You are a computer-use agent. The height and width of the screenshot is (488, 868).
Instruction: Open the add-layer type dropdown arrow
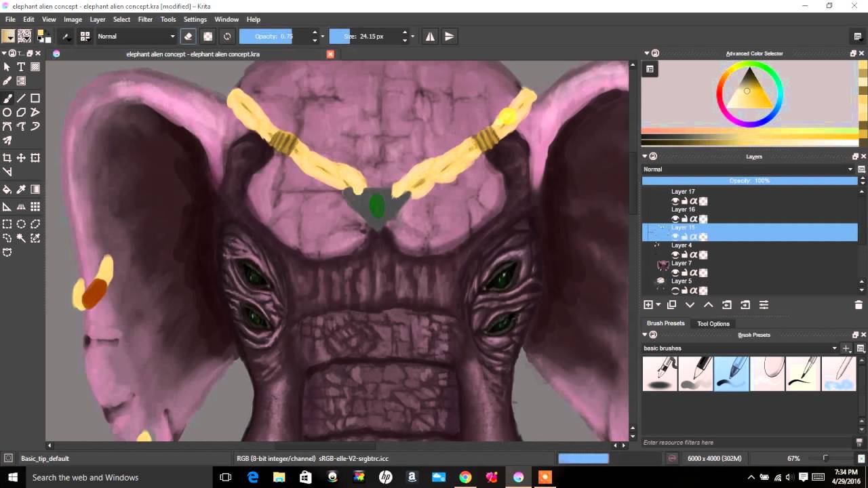658,305
